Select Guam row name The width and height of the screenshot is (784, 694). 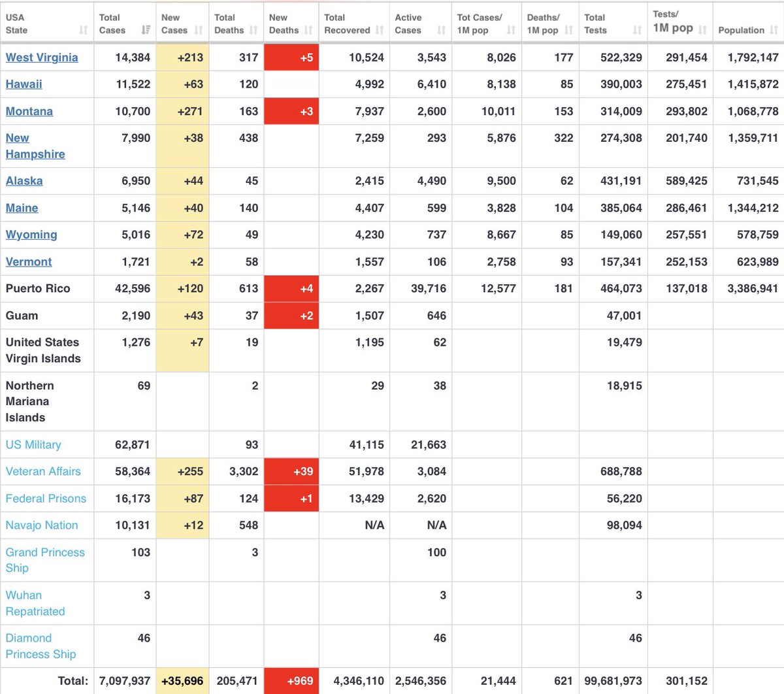[22, 316]
